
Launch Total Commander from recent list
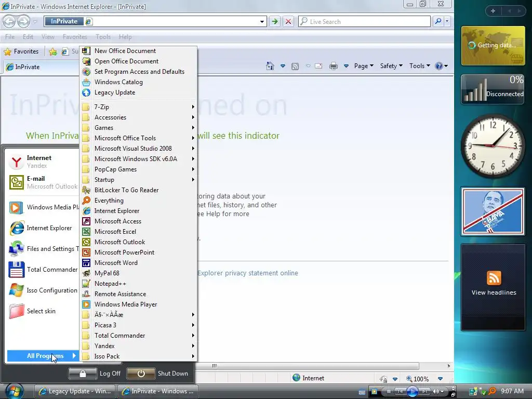click(x=43, y=270)
